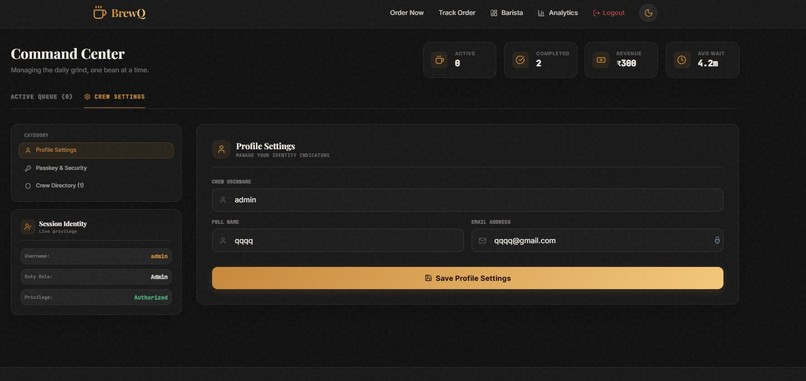Click the Profile Settings panel title
Screen dimensions: 806x381
point(266,147)
